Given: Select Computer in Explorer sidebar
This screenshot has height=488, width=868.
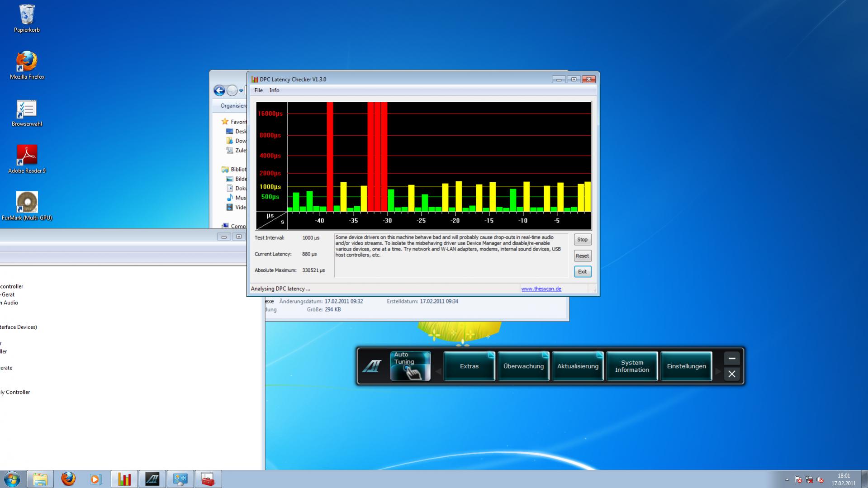Looking at the screenshot, I should [x=234, y=226].
